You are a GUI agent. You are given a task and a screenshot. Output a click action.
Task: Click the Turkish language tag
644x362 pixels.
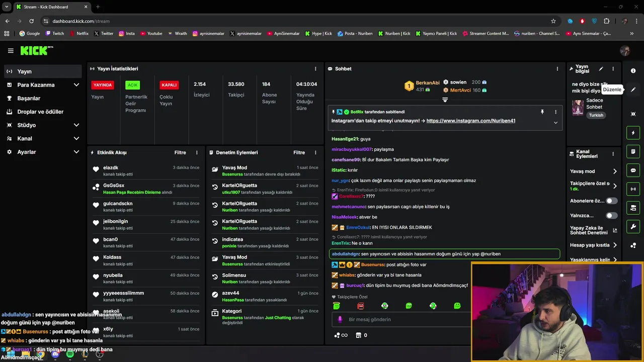tap(596, 115)
